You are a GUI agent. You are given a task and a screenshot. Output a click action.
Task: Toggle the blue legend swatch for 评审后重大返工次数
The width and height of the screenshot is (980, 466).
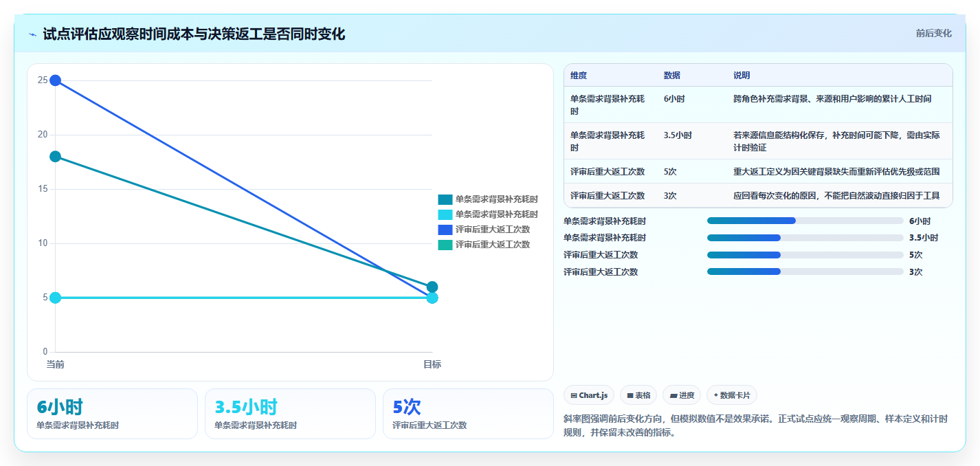pyautogui.click(x=445, y=230)
